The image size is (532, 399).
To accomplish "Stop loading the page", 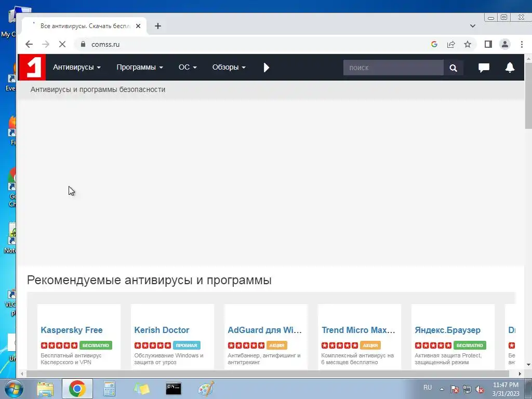I will (x=62, y=44).
